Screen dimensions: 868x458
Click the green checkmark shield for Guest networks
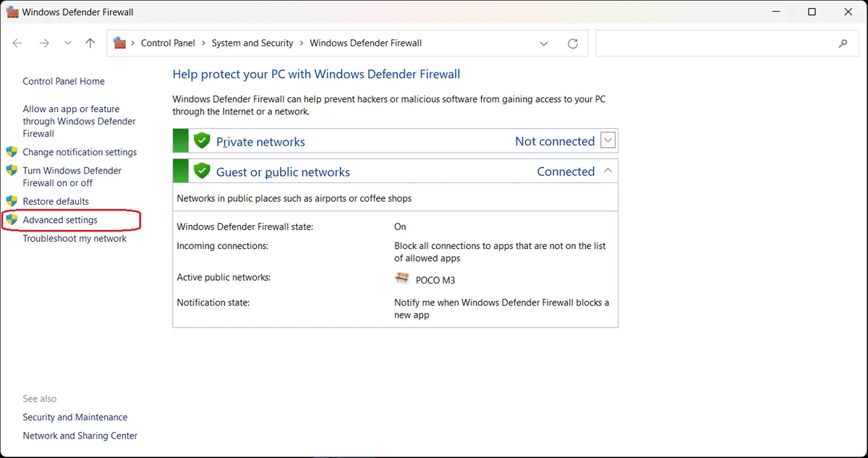pyautogui.click(x=202, y=171)
